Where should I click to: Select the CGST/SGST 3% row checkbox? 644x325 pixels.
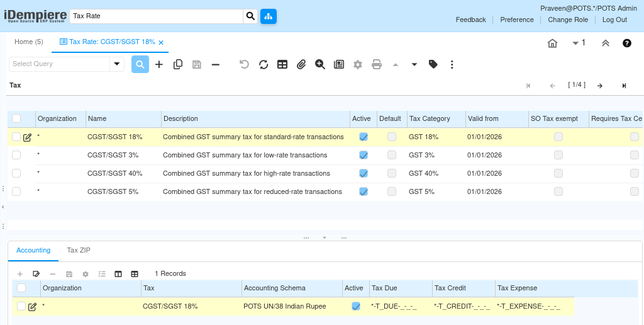click(x=16, y=155)
